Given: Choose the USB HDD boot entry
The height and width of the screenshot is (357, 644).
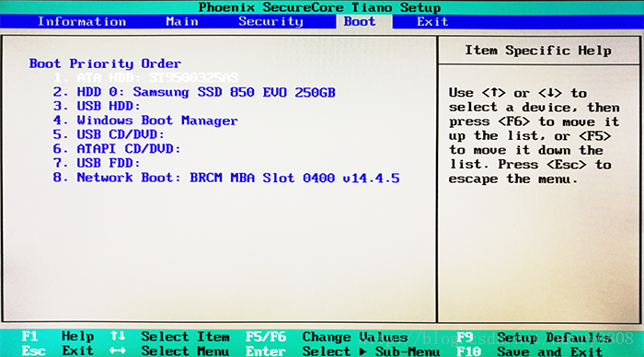Looking at the screenshot, I should tap(97, 106).
